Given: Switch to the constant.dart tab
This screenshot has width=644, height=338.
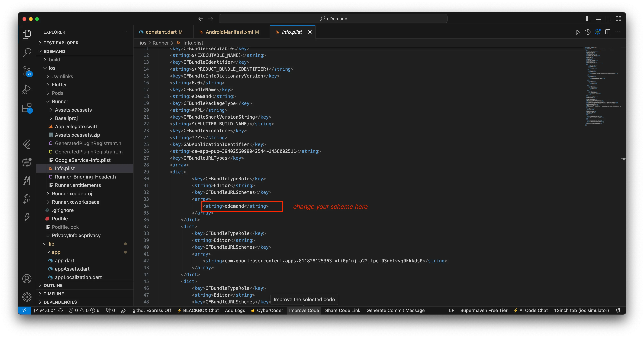Looking at the screenshot, I should [x=164, y=32].
